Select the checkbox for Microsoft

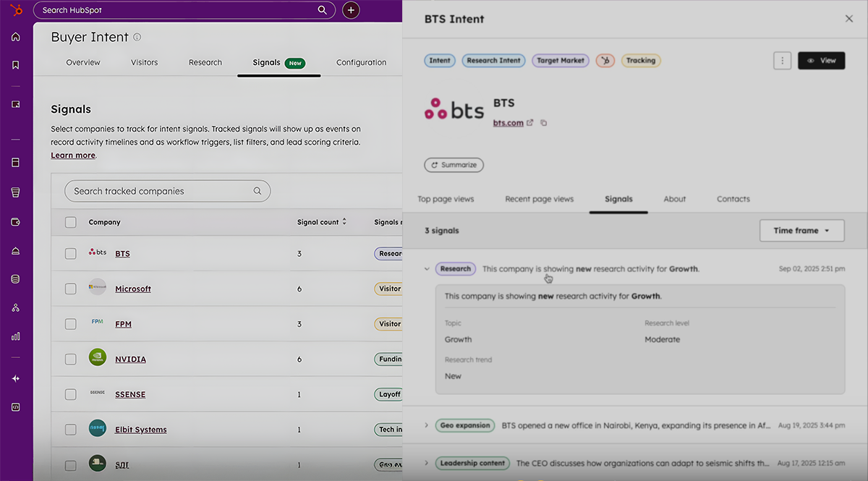[70, 288]
